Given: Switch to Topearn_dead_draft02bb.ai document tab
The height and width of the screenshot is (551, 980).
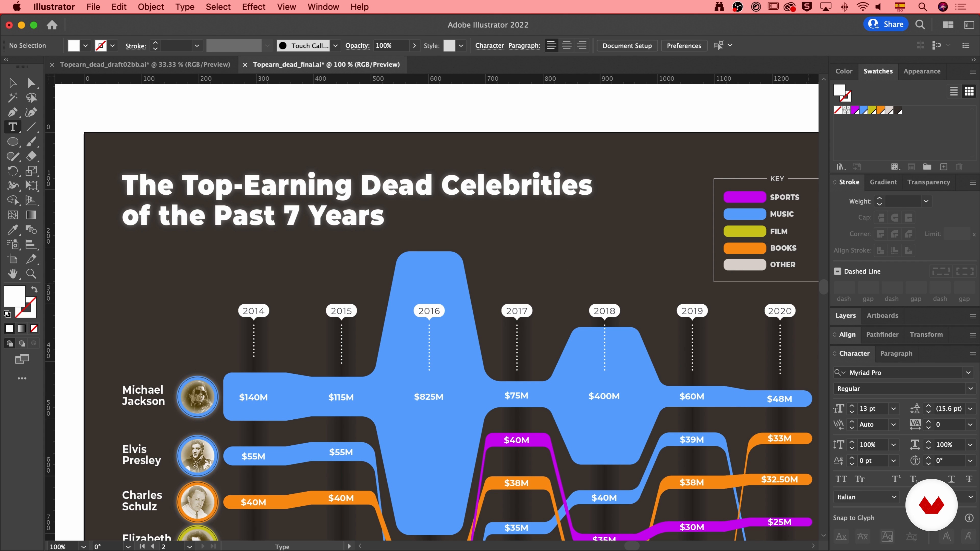Looking at the screenshot, I should pyautogui.click(x=145, y=65).
